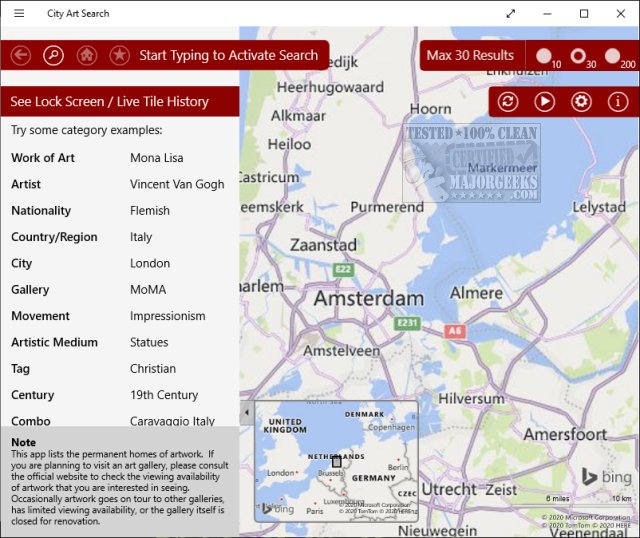Viewport: 640px width, 538px height.
Task: Click the Start Typing to Activate Search field
Action: [229, 55]
